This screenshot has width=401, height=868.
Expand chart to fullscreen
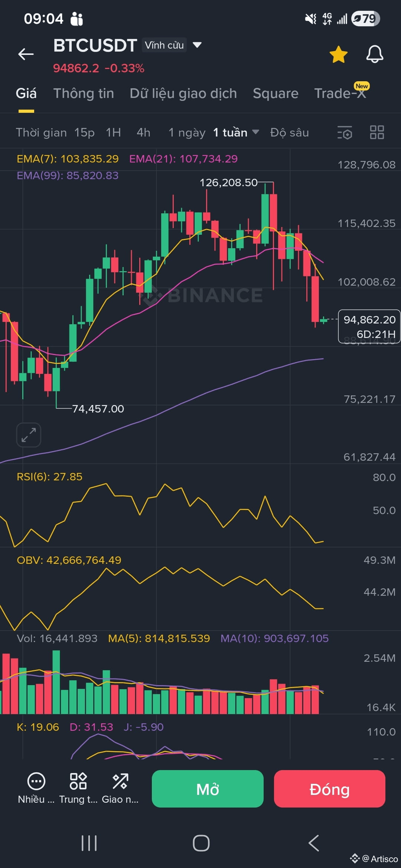[x=29, y=435]
